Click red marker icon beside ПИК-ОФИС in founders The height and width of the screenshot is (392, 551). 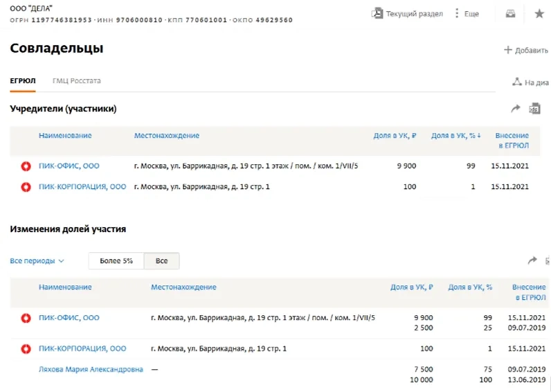click(26, 166)
